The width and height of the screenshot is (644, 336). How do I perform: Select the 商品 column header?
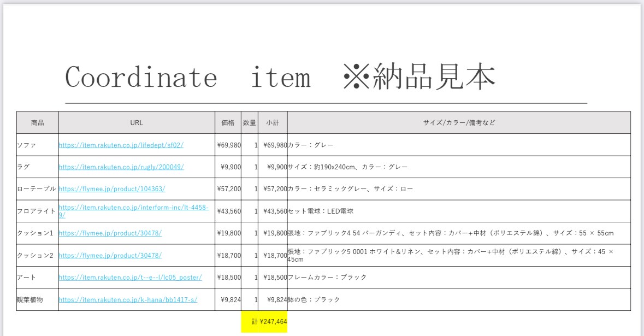(x=37, y=122)
